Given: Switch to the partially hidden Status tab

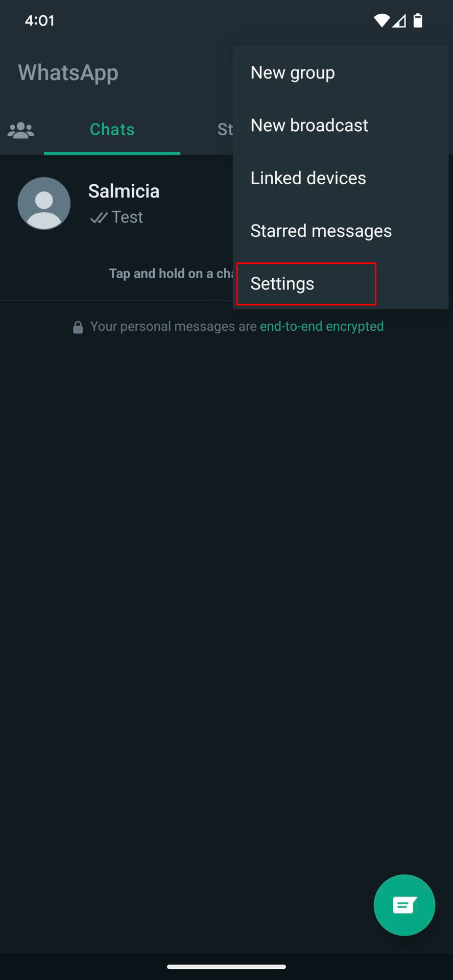Looking at the screenshot, I should point(225,130).
